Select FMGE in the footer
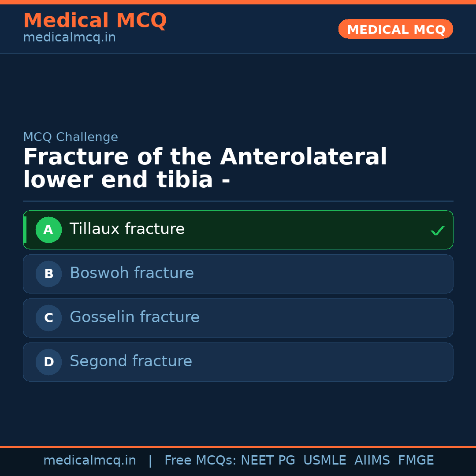476x476 pixels. click(x=416, y=461)
